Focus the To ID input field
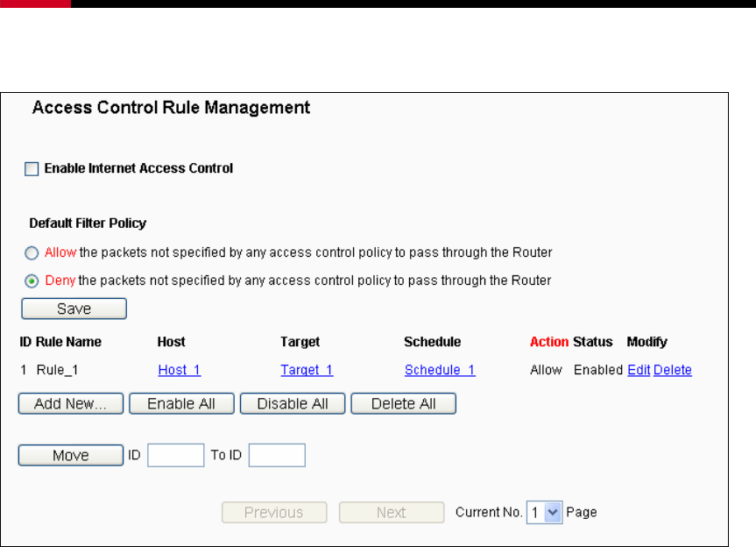 pyautogui.click(x=277, y=455)
